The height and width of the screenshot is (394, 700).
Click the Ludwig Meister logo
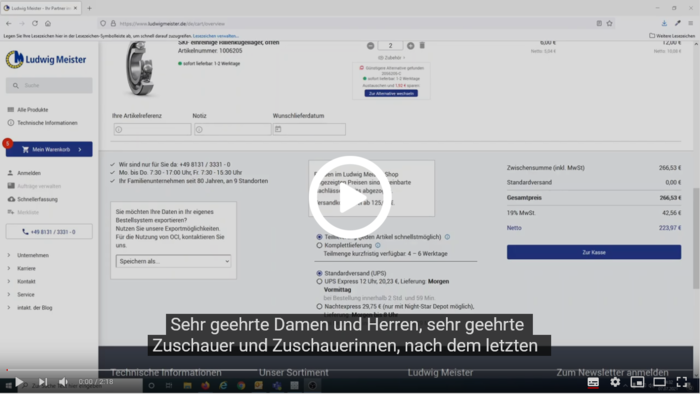click(46, 59)
